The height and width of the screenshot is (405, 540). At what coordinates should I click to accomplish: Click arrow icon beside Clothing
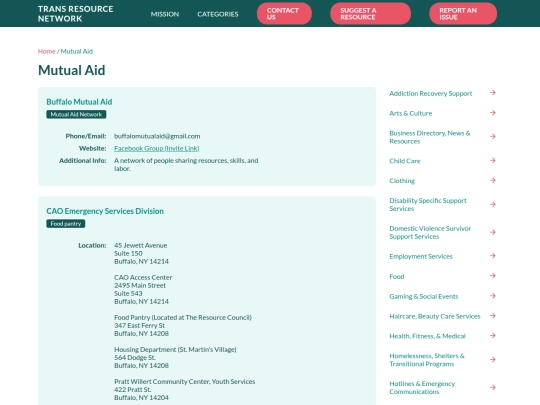pyautogui.click(x=493, y=180)
